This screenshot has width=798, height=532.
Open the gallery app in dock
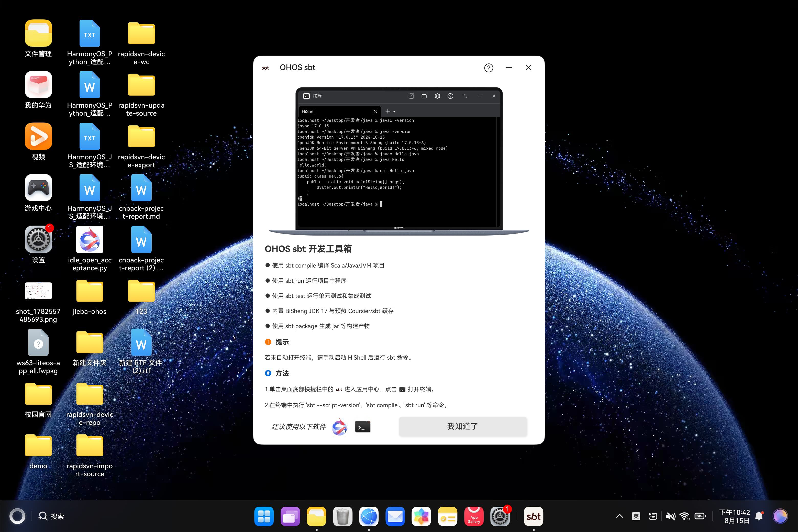(422, 516)
